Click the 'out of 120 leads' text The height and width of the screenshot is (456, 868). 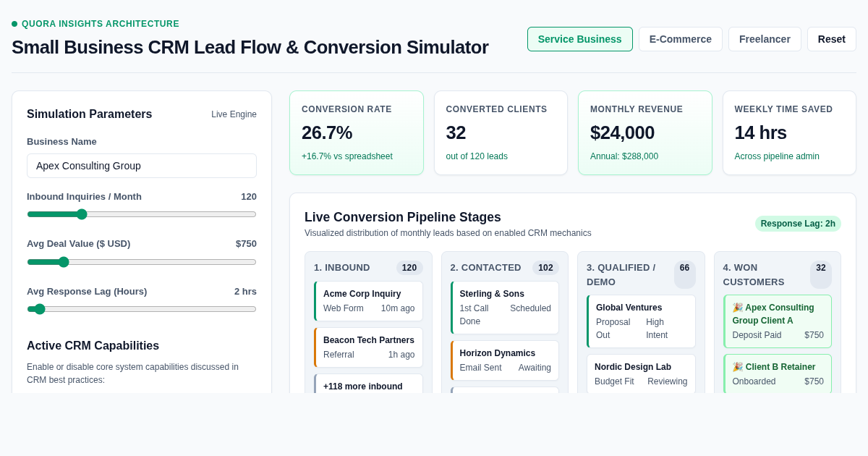pos(477,156)
